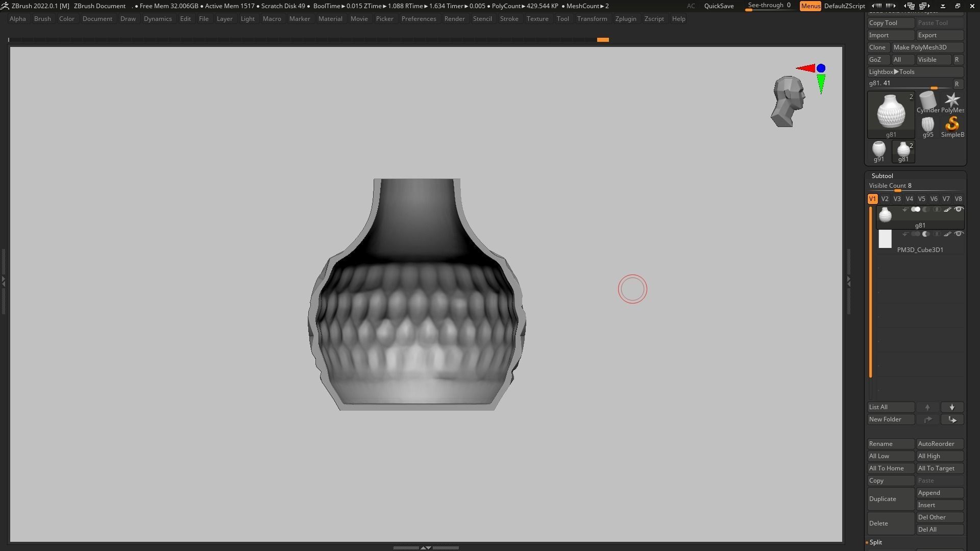The image size is (980, 551).
Task: Toggle the polypaint brush icon on the g81 subtool
Action: point(947,210)
